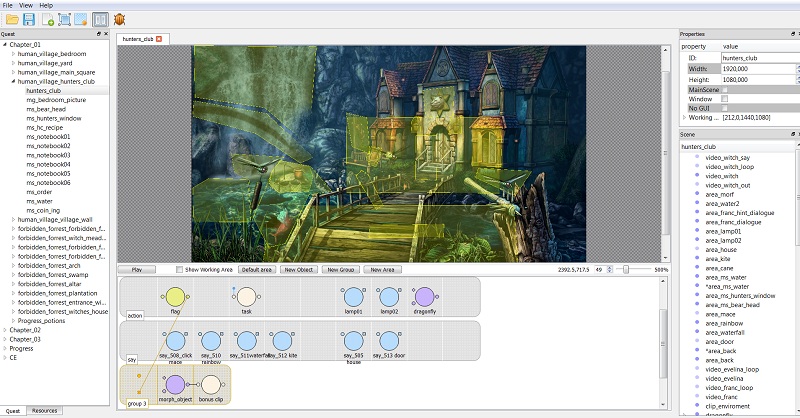
Task: Click the New Object button
Action: coord(299,269)
